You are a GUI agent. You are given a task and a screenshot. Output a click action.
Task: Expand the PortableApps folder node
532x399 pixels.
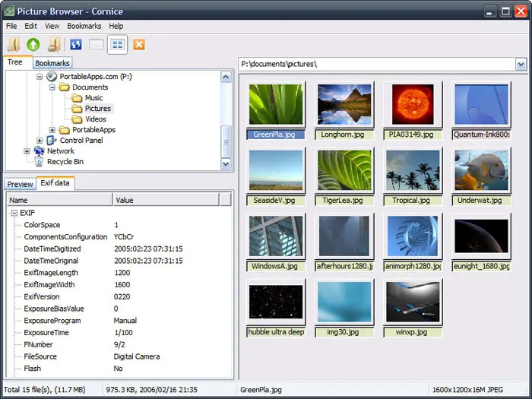52,130
